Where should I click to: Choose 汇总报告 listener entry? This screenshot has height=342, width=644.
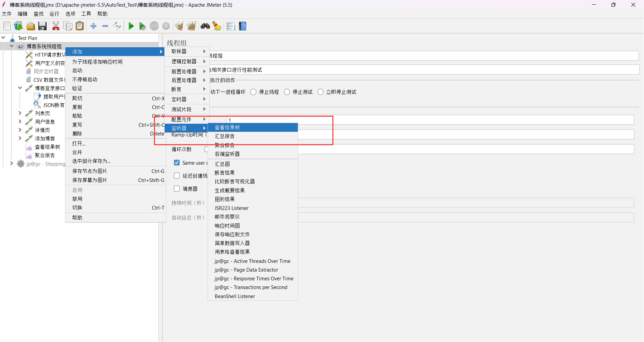(x=253, y=136)
